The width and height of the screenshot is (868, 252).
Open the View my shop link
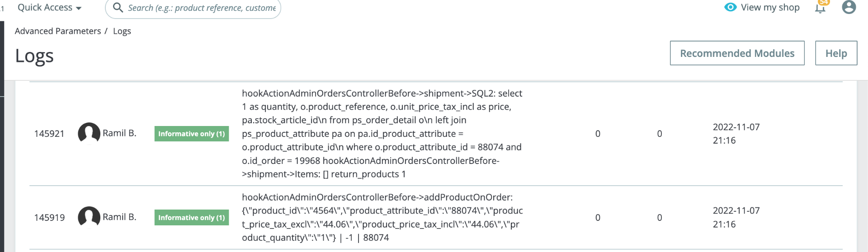pyautogui.click(x=770, y=8)
